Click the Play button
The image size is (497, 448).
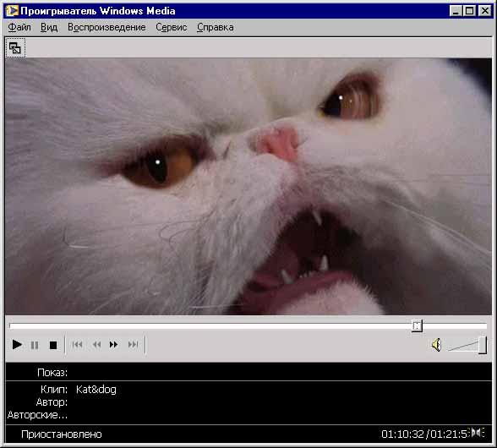(x=17, y=344)
